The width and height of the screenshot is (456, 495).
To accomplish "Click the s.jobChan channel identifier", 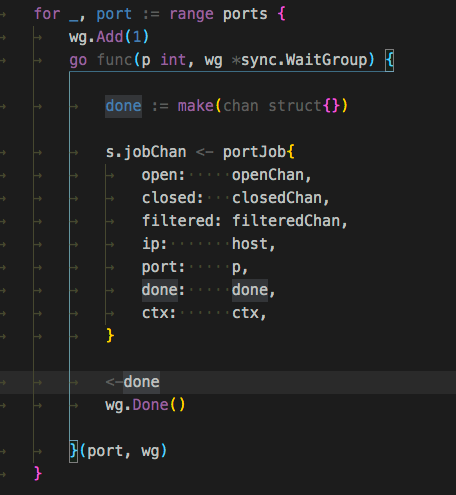I will [146, 152].
